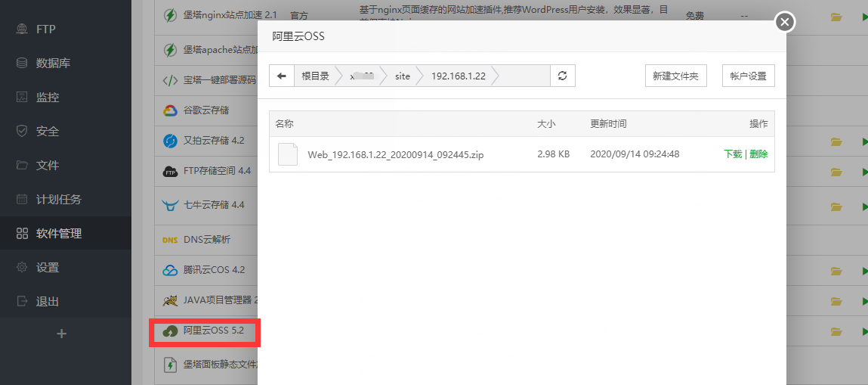Click the zip file icon of Web_192.168.1.22

click(x=287, y=154)
